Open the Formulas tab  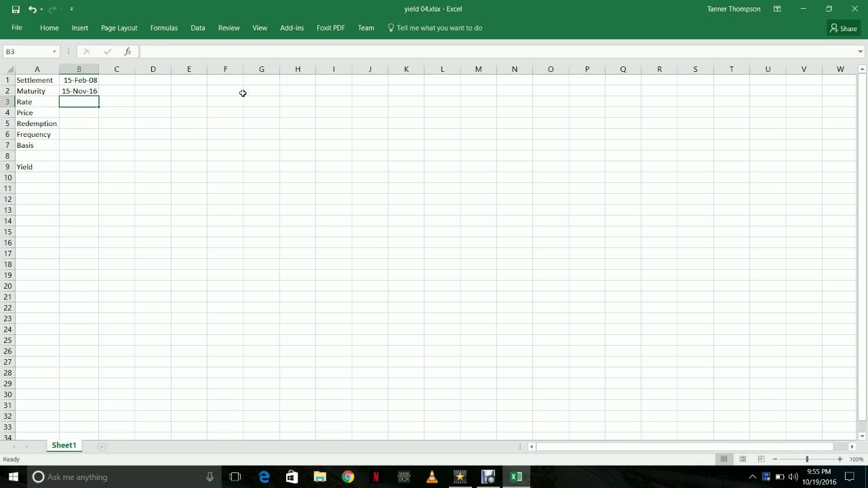click(164, 28)
